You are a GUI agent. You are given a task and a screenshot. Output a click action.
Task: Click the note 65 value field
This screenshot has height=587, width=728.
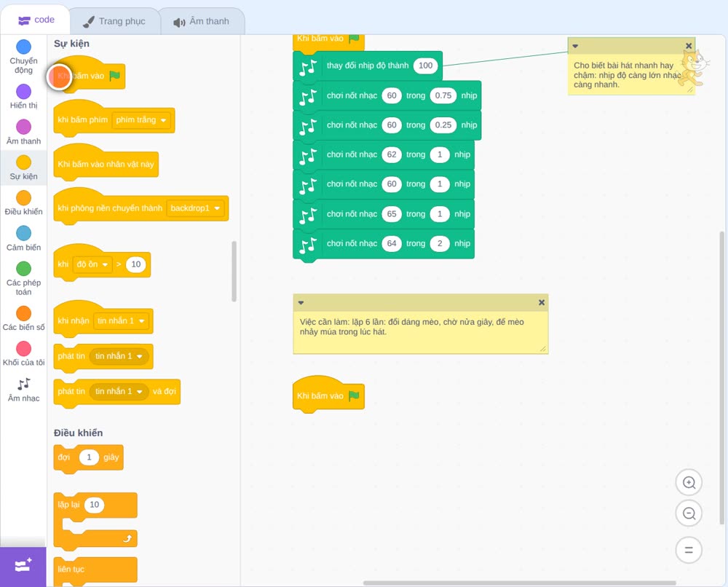tap(392, 214)
